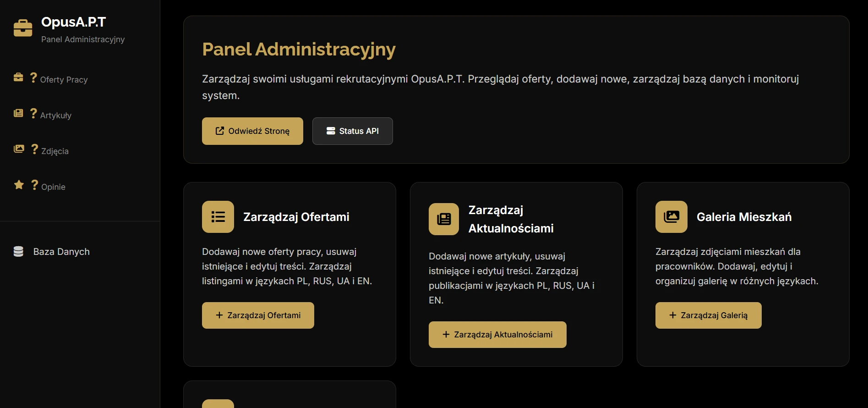Click the plus icon on Zarządzaj Aktualnościami button

446,334
